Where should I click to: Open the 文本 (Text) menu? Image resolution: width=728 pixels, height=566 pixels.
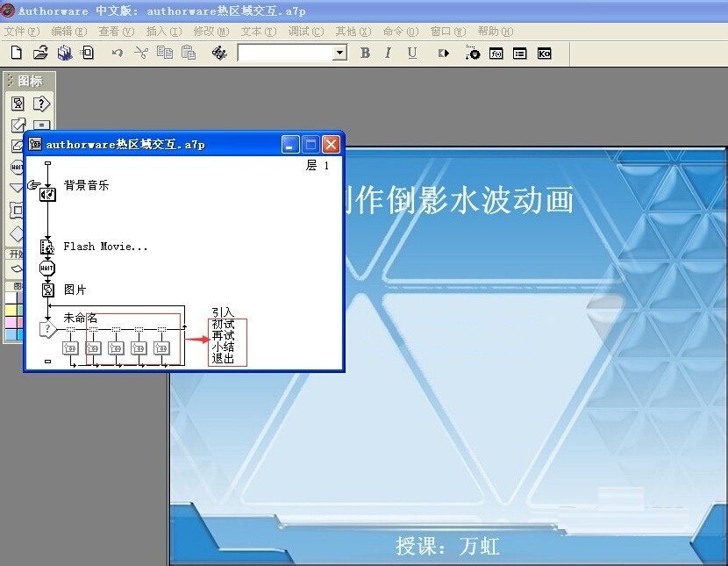(258, 31)
